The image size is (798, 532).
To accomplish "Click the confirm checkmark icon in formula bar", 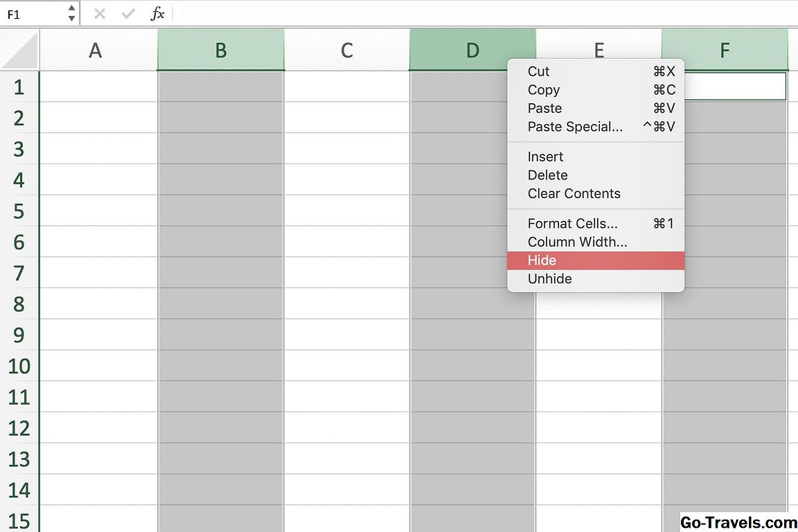I will tap(128, 14).
